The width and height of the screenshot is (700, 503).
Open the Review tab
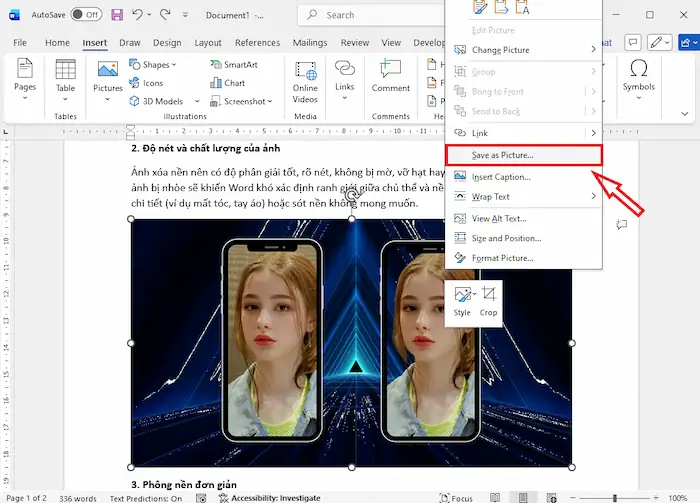tap(354, 43)
